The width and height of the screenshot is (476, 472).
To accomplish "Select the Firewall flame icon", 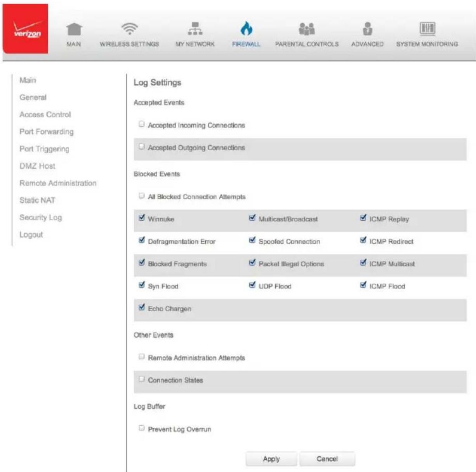I will tap(246, 28).
